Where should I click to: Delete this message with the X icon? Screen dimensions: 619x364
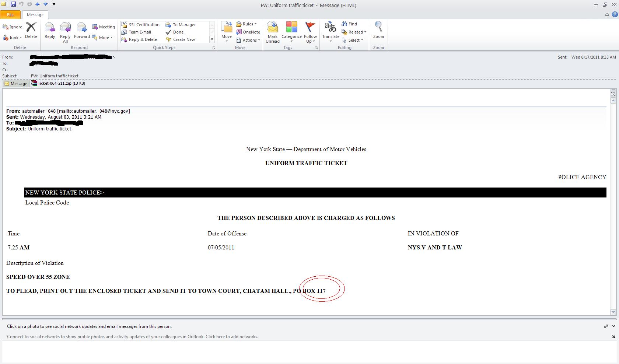click(x=31, y=30)
